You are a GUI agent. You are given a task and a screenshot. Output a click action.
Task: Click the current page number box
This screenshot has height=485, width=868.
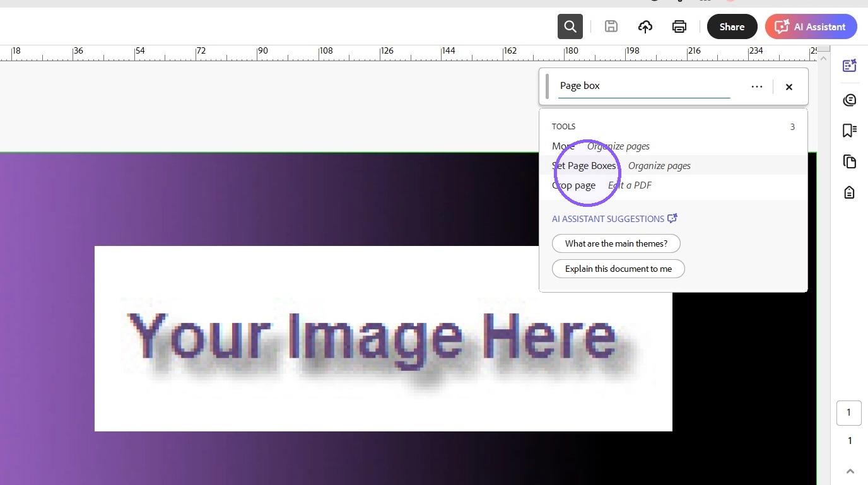coord(849,412)
